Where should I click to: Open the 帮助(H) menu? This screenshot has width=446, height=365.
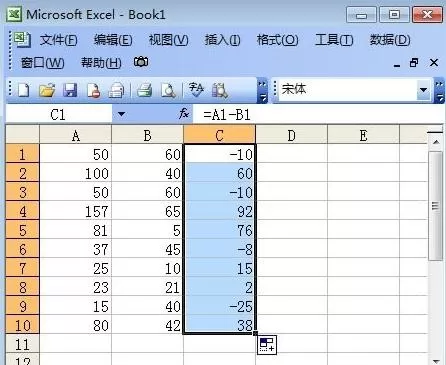101,63
